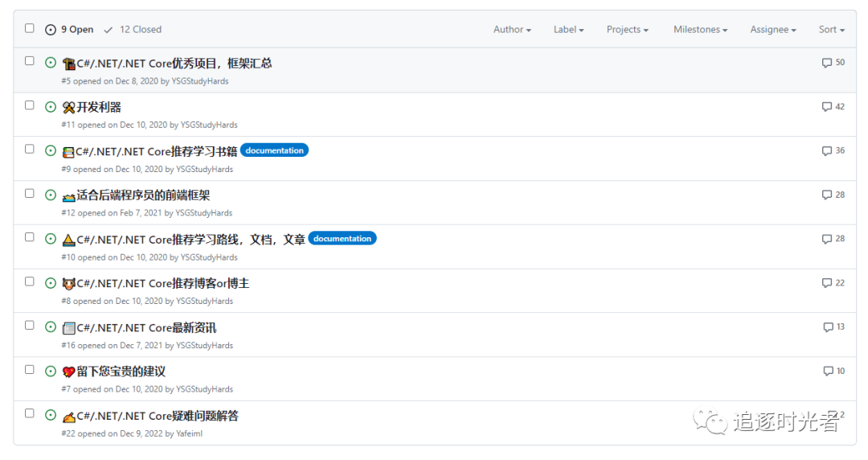The height and width of the screenshot is (460, 868).
Task: Tick the checkbox for 推荐学习路线 issue
Action: pyautogui.click(x=30, y=237)
